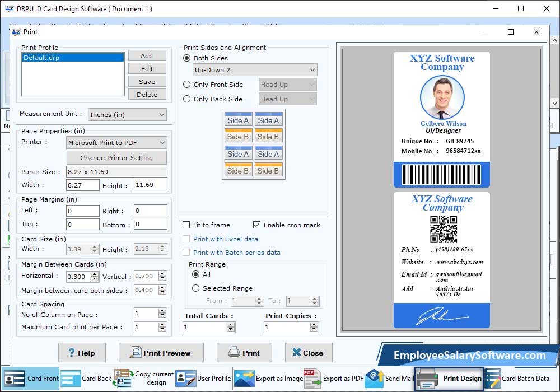Click the Help button
Screen dimensions: 560x392
point(82,353)
